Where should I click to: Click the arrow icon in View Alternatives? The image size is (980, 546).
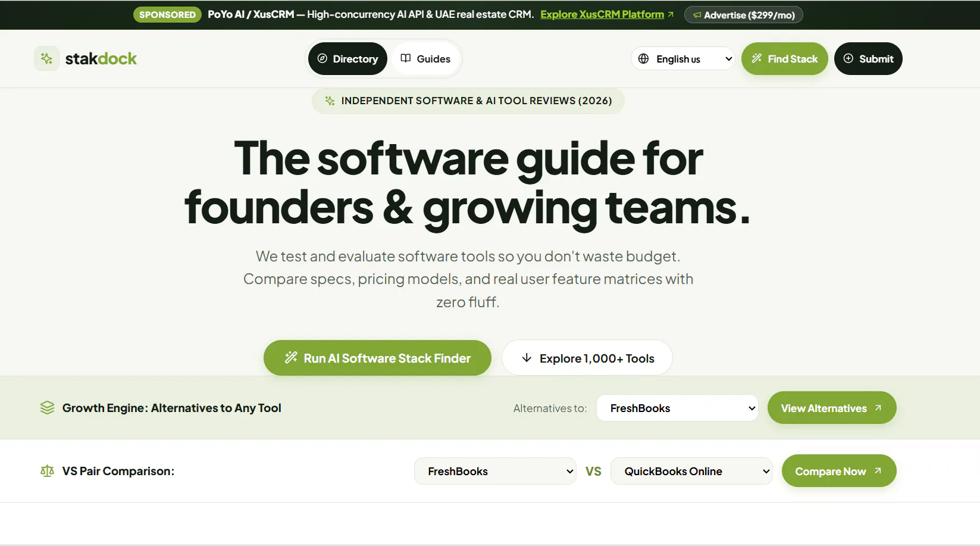pyautogui.click(x=878, y=408)
